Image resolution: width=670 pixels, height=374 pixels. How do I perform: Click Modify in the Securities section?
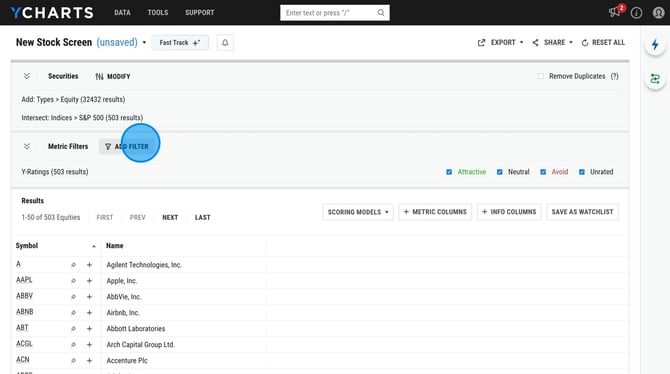click(x=113, y=77)
